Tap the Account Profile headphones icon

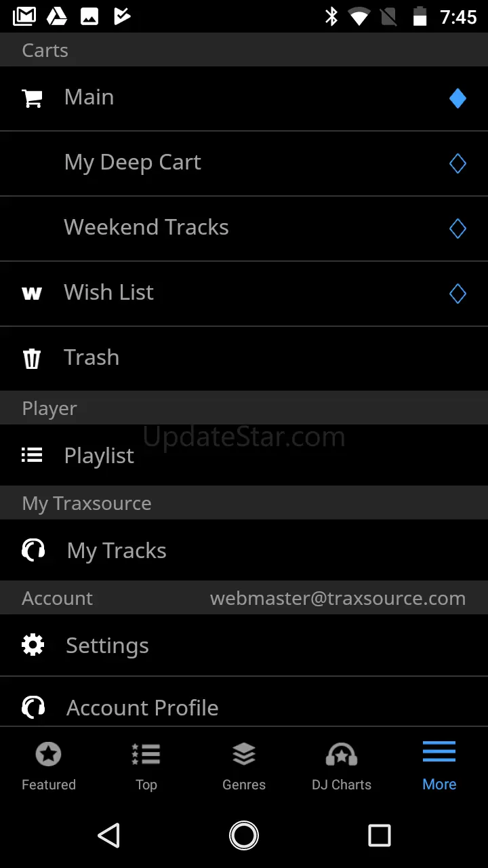pos(33,707)
